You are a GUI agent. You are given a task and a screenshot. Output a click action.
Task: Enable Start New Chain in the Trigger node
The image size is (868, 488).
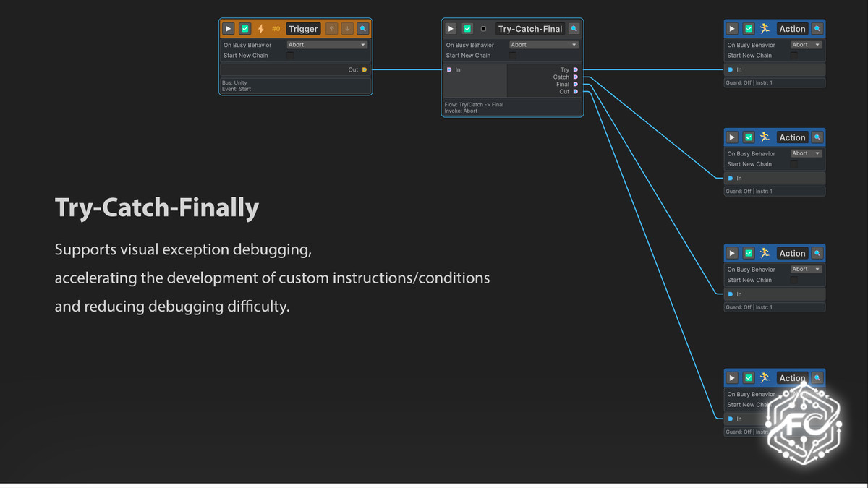tap(290, 55)
